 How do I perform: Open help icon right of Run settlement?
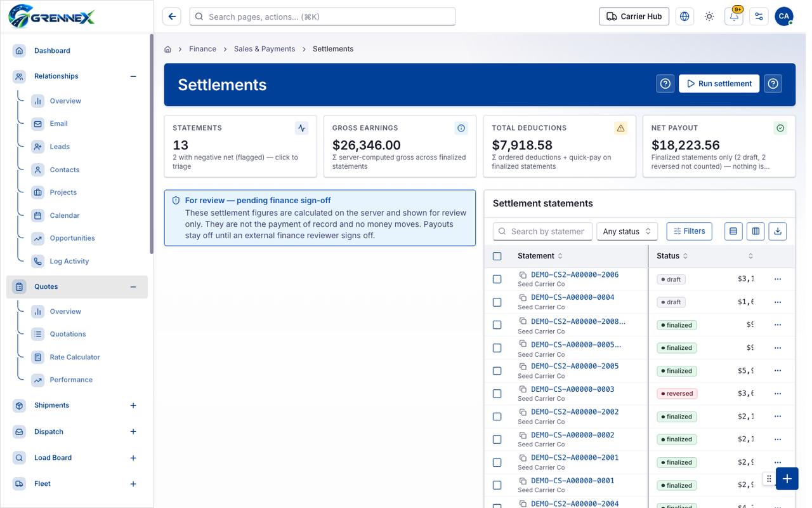coord(773,84)
